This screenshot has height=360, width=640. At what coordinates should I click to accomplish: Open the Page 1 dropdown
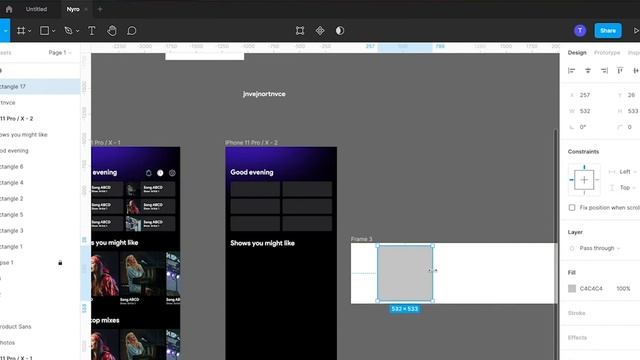click(x=60, y=53)
